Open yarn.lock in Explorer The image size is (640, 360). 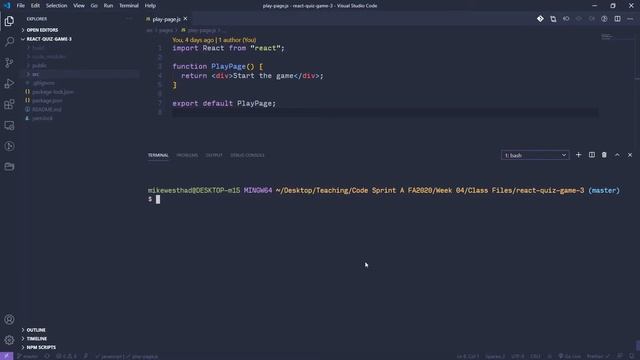click(x=42, y=118)
